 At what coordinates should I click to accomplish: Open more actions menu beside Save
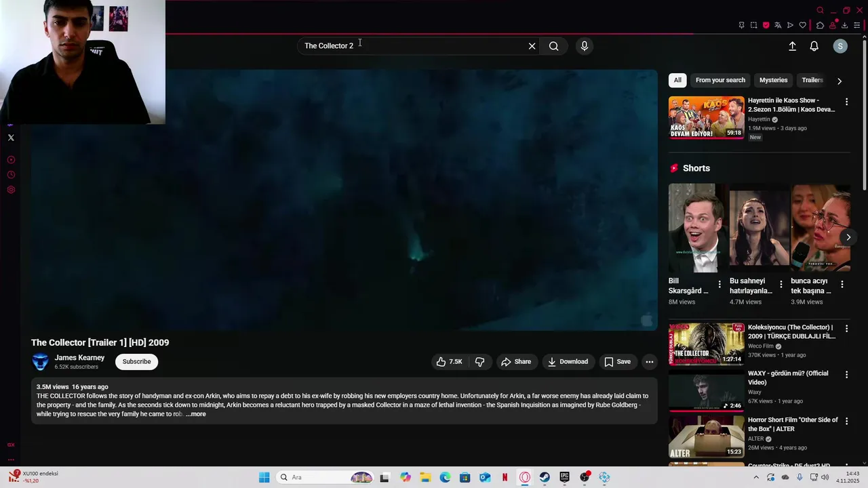650,362
